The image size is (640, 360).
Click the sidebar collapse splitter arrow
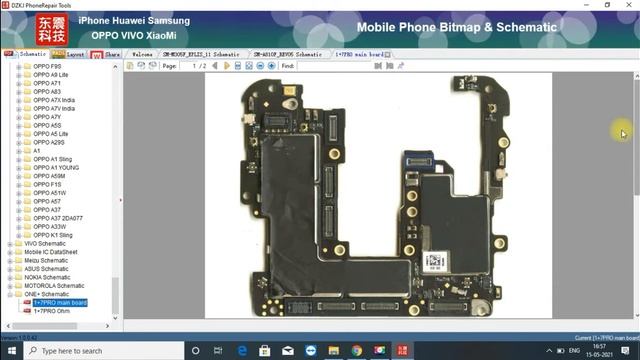pos(120,200)
